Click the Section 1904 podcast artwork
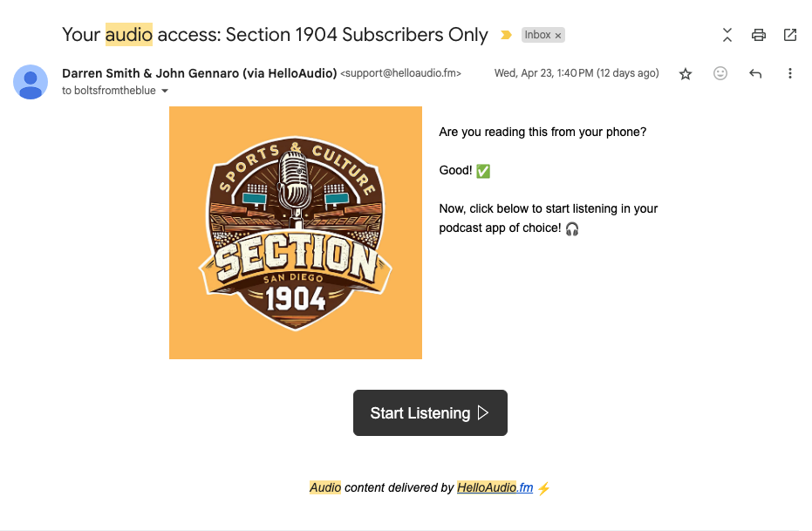This screenshot has width=812, height=531. pyautogui.click(x=295, y=233)
